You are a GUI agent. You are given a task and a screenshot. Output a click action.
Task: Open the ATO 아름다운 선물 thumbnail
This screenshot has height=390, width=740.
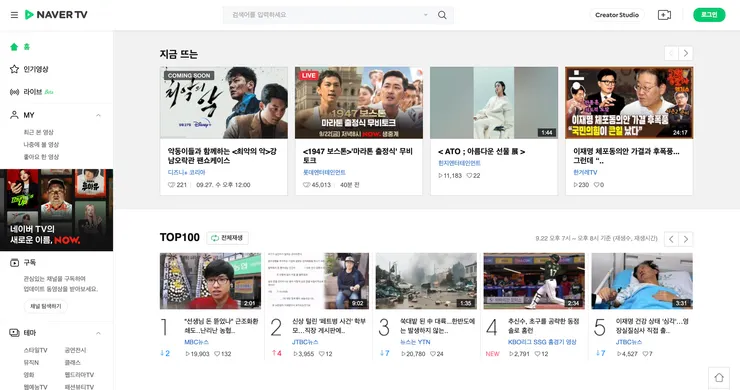pyautogui.click(x=494, y=102)
